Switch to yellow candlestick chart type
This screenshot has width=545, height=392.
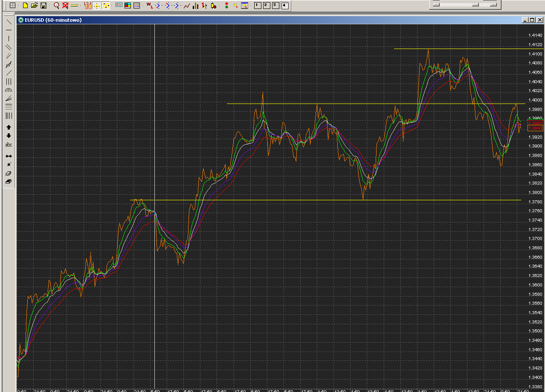coord(213,6)
